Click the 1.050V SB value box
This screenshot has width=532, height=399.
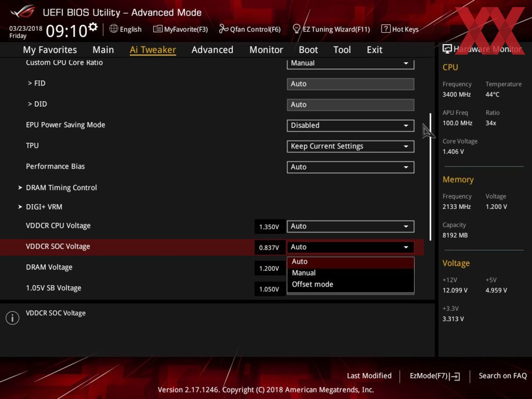coord(269,289)
